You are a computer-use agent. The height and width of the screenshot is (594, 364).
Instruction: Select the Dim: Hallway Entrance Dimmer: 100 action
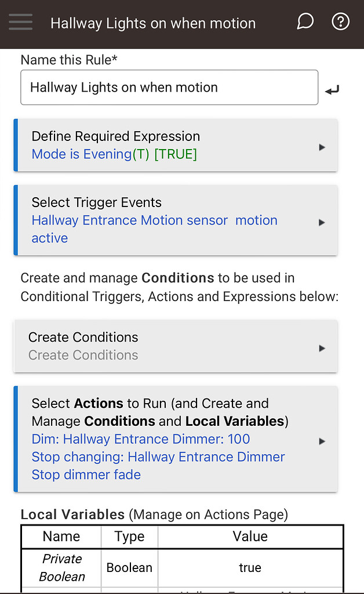coord(141,439)
